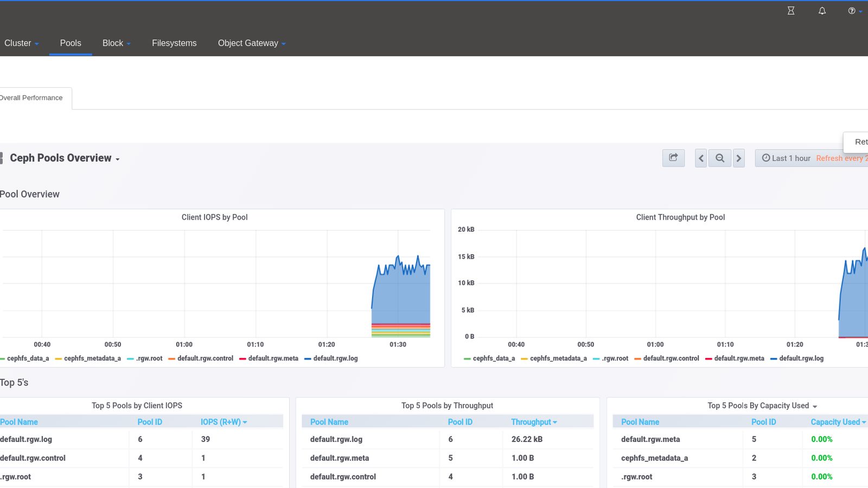The image size is (868, 488).
Task: Expand the Object Gateway menu
Action: (x=252, y=43)
